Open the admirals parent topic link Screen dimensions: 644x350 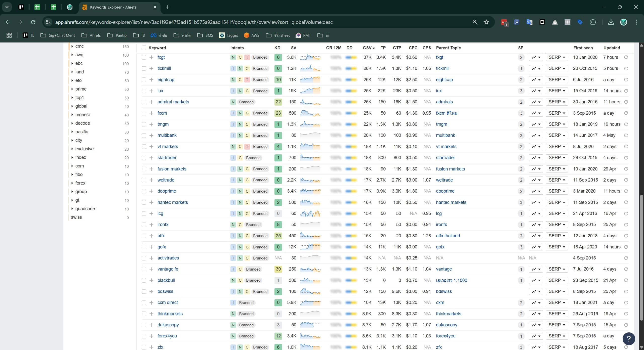coord(444,102)
